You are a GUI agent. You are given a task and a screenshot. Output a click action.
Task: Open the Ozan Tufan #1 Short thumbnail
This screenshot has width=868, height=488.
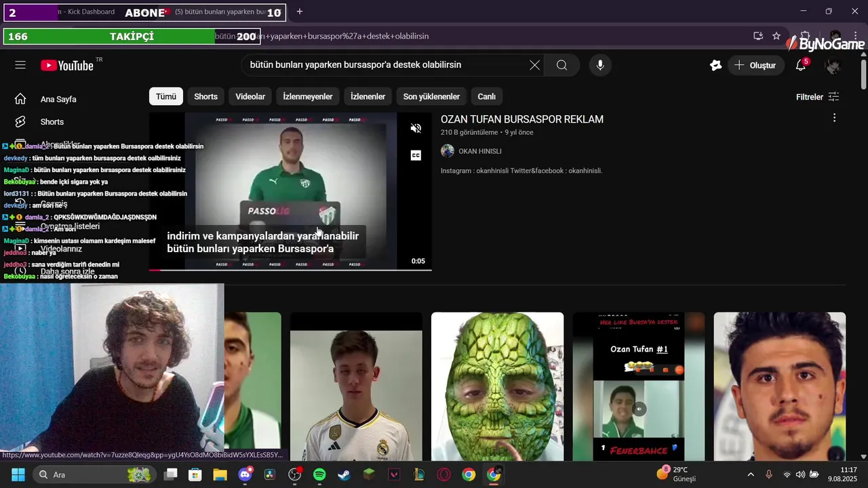coord(639,386)
